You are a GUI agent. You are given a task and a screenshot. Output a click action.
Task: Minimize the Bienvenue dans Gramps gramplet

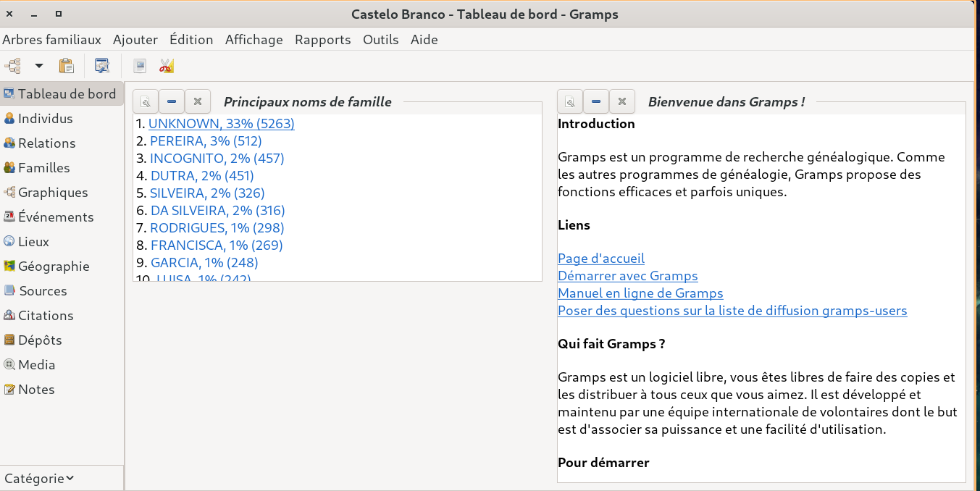point(596,102)
